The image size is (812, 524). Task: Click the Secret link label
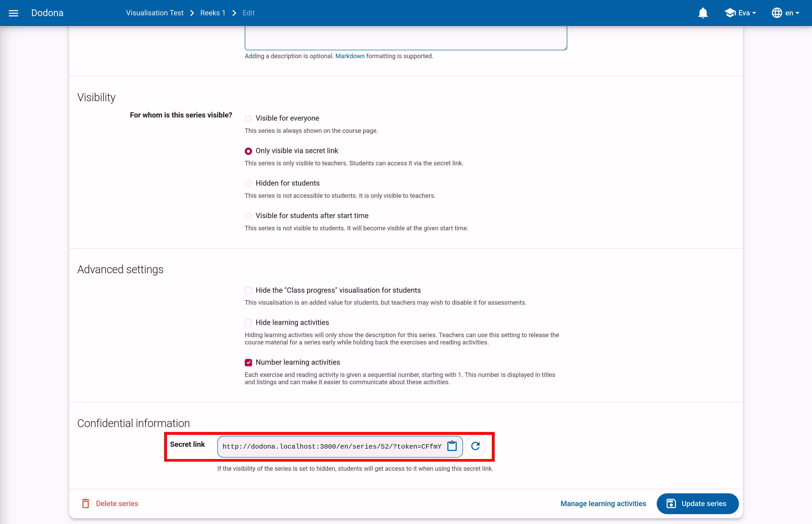(x=187, y=444)
